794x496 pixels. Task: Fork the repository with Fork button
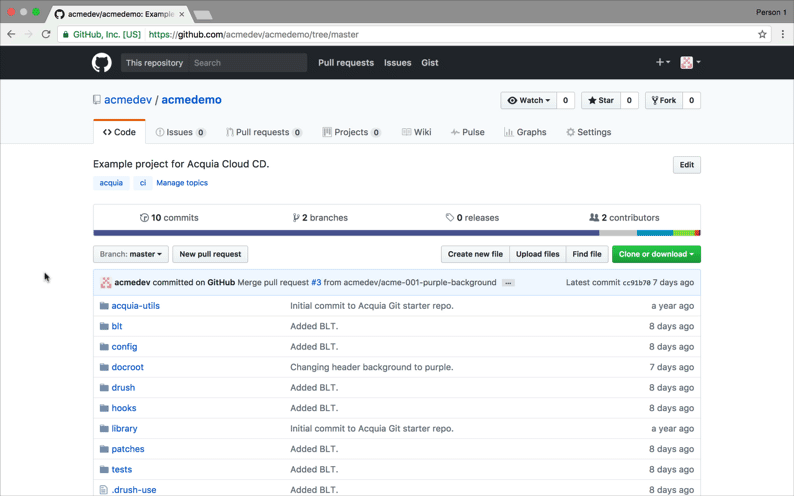[x=663, y=101]
